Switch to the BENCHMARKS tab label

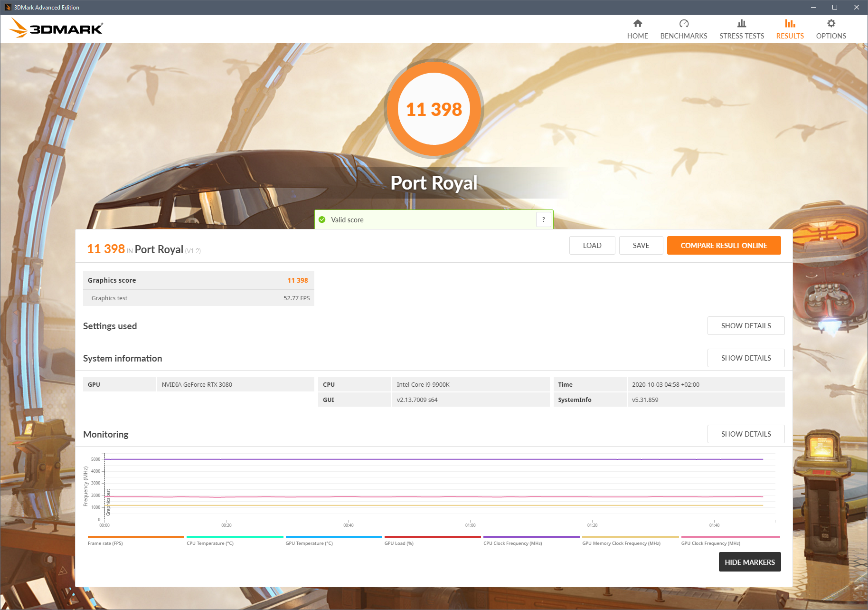click(684, 36)
